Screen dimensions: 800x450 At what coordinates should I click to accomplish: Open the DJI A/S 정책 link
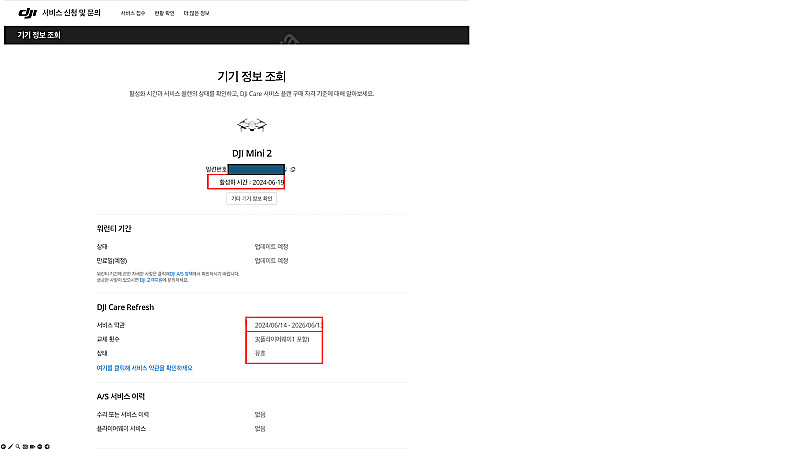point(181,274)
